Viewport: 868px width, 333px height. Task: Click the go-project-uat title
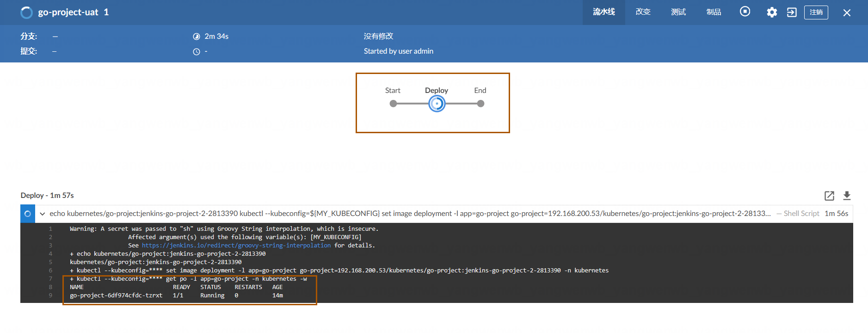pos(68,12)
